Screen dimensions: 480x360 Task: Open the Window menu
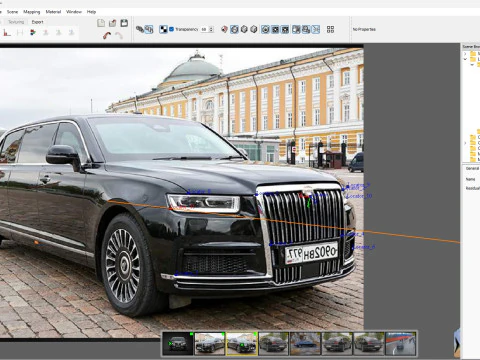(74, 12)
